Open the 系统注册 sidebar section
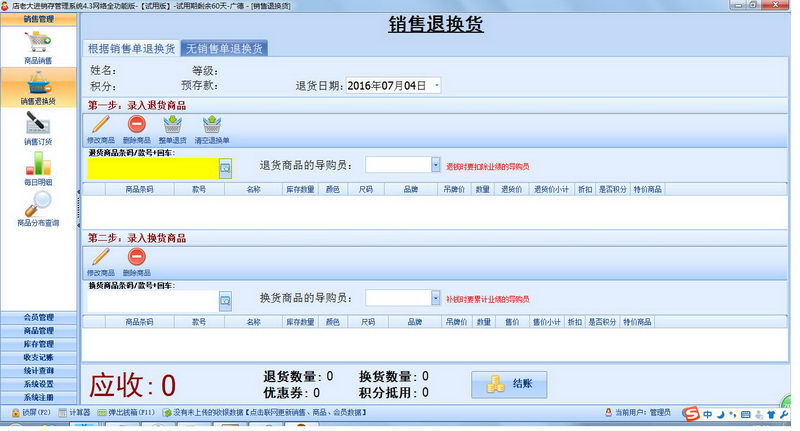The height and width of the screenshot is (431, 800). pyautogui.click(x=38, y=397)
